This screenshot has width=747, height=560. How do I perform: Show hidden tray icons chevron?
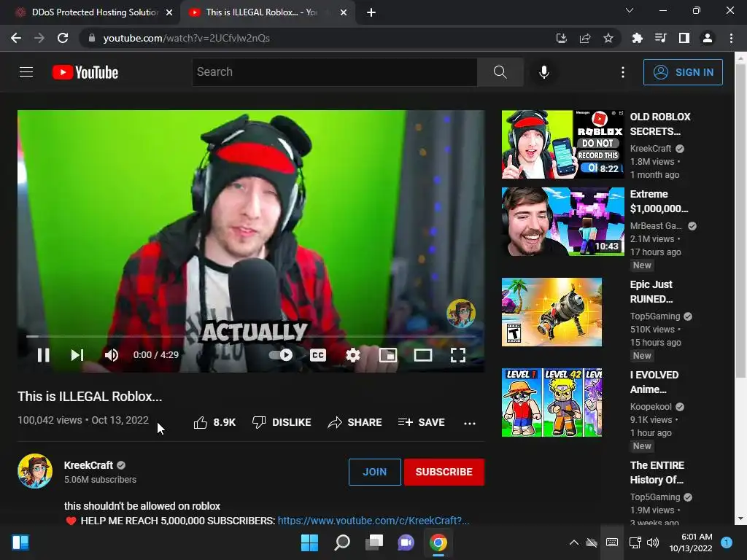tap(574, 542)
